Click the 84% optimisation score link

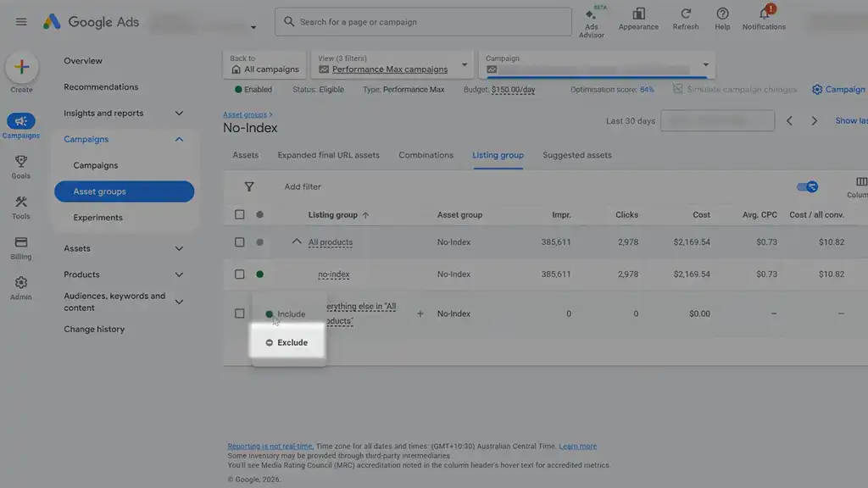(x=647, y=90)
